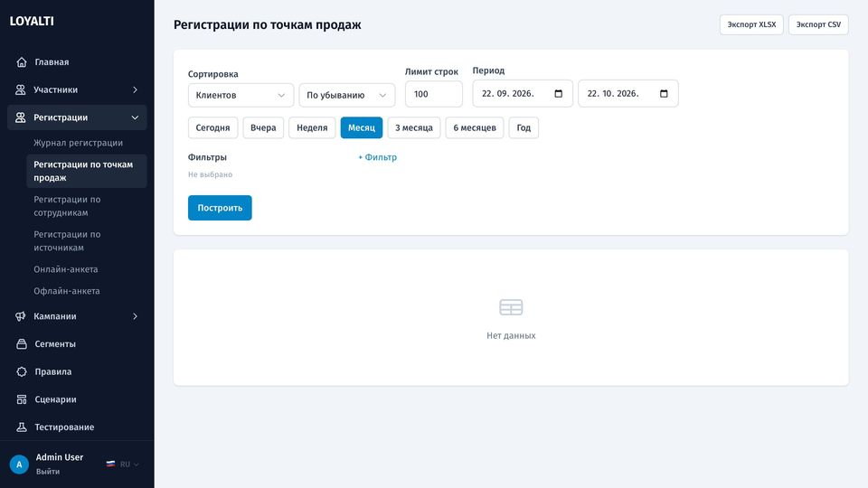
Task: Expand the Участники submenu chevron
Action: [135, 89]
